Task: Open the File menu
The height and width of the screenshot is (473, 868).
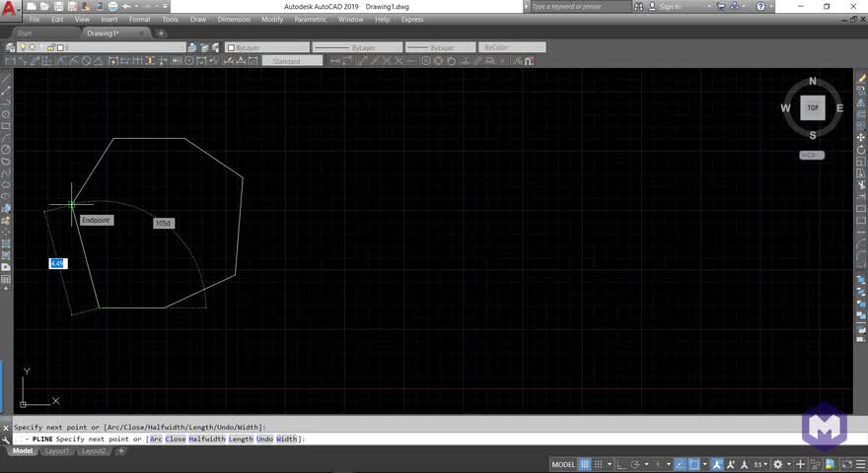Action: [x=35, y=20]
